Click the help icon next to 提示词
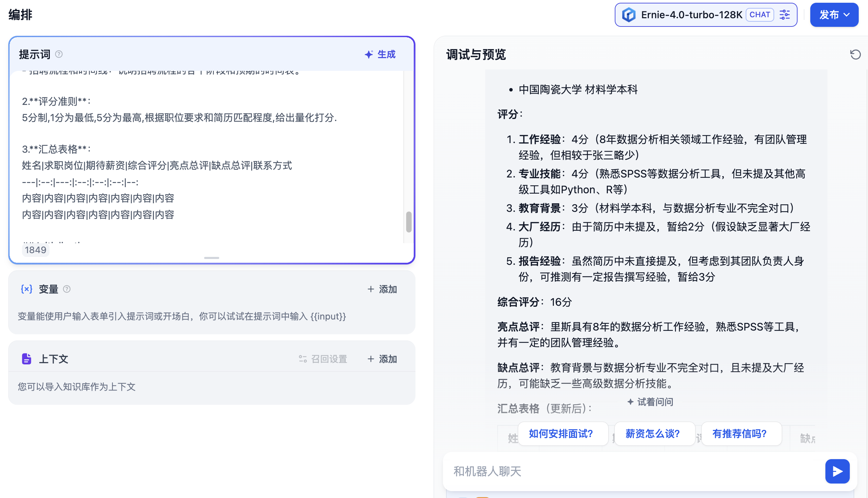 59,54
